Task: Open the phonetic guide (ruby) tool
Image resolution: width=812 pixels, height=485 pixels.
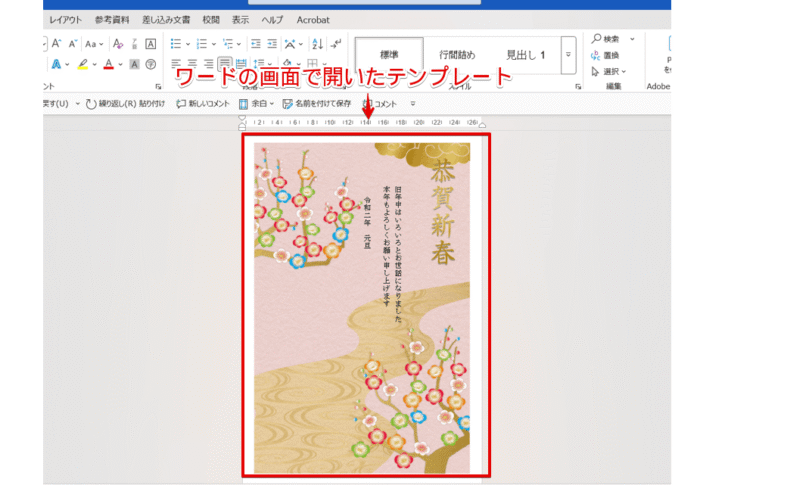Action: coord(134,44)
